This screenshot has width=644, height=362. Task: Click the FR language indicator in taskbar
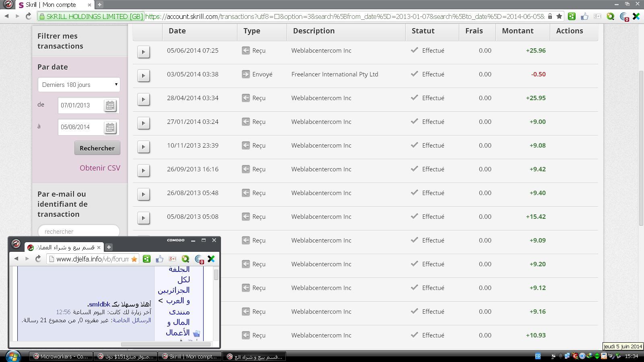(537, 356)
